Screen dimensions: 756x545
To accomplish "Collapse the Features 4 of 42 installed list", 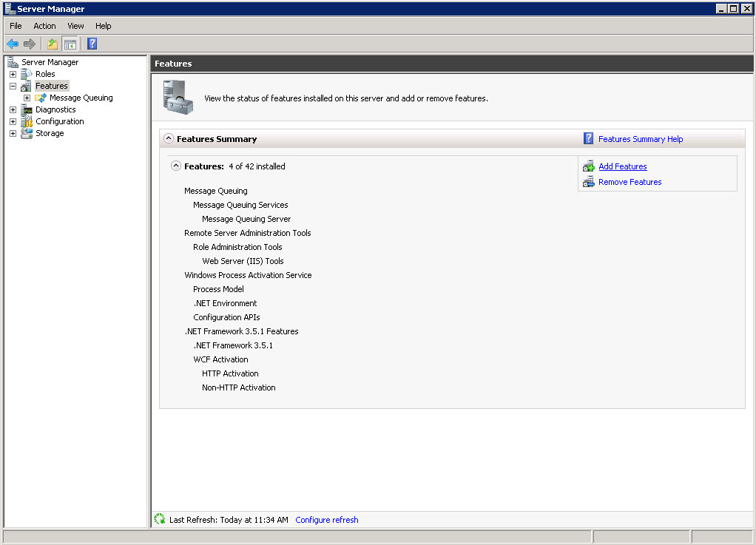I will coord(176,166).
